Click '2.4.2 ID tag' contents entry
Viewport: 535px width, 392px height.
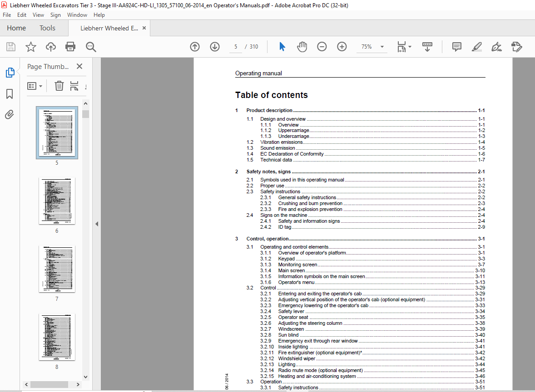pos(372,227)
